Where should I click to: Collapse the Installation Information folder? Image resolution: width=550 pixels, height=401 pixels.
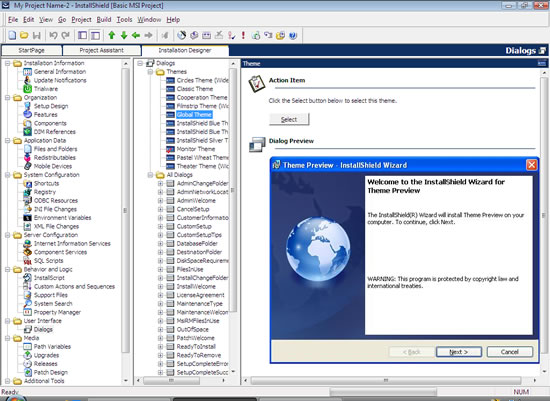coord(7,64)
